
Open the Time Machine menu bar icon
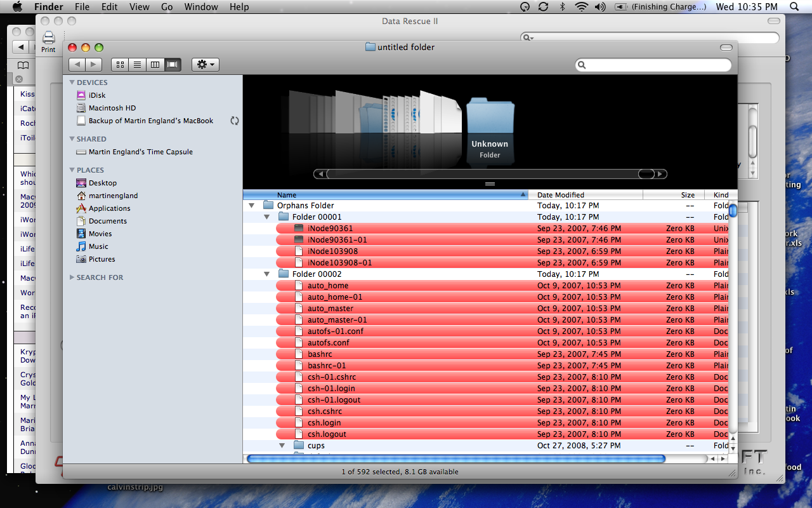(x=524, y=7)
